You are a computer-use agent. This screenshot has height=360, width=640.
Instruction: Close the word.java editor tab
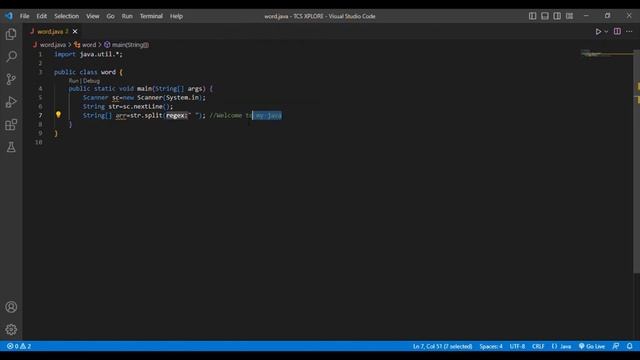75,31
